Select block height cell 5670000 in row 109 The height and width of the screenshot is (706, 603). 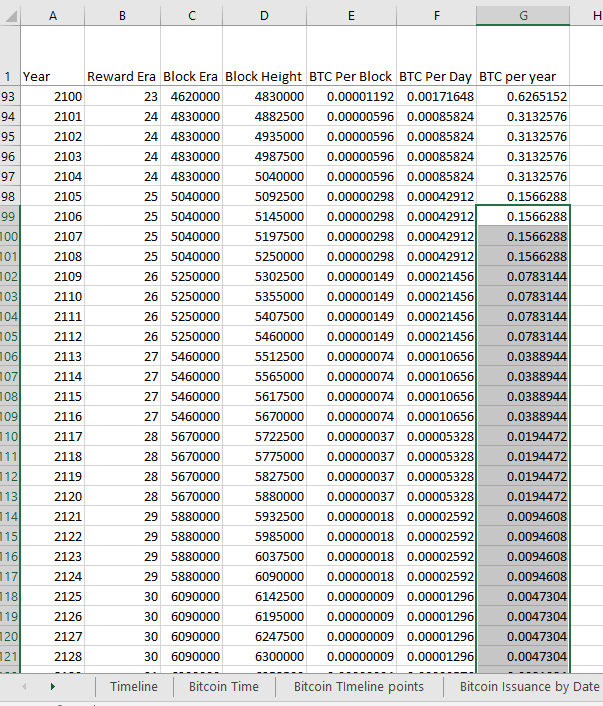click(x=264, y=416)
